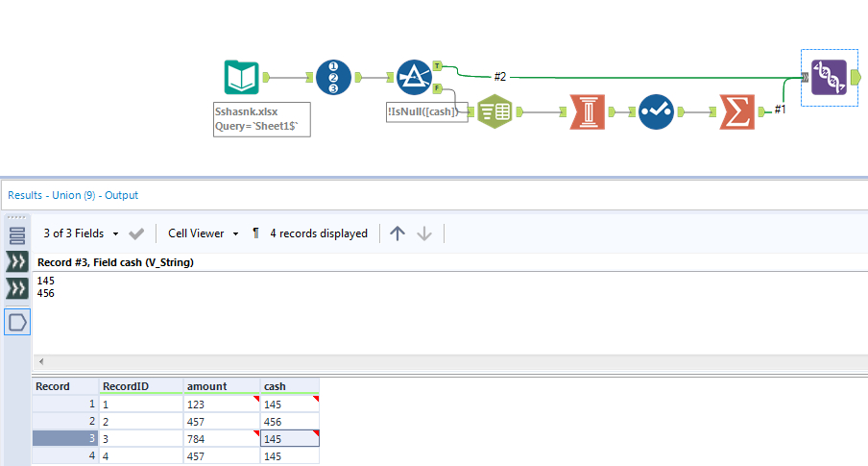The image size is (868, 466).
Task: Click the cash column header
Action: (x=290, y=386)
